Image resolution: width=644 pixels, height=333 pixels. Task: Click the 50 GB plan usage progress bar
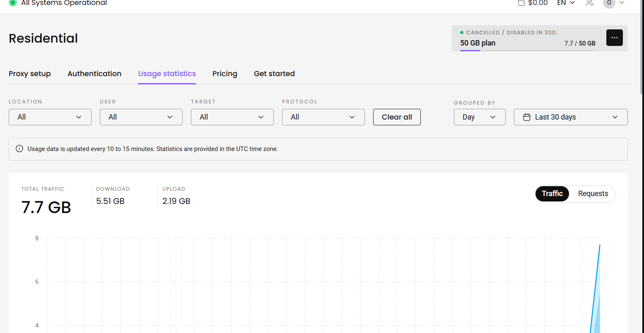(x=527, y=50)
